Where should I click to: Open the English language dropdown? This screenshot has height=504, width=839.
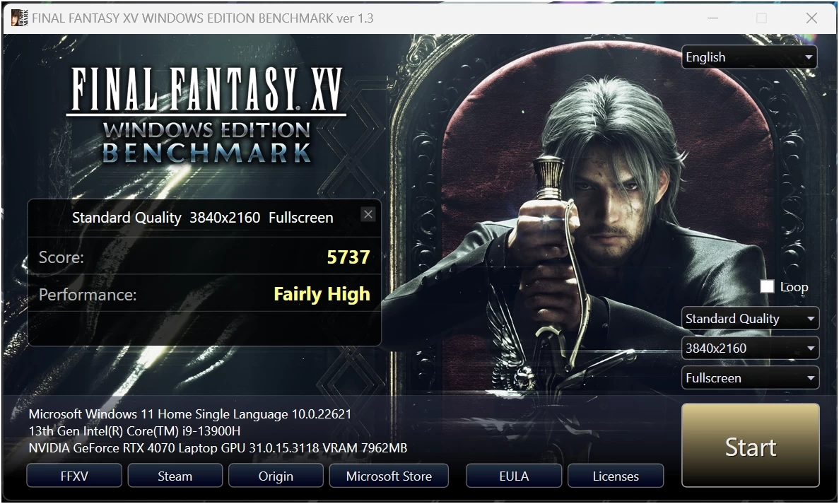tap(749, 57)
